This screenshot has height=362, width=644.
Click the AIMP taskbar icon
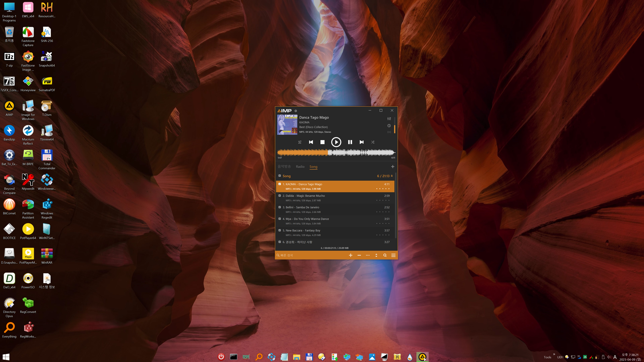(x=422, y=357)
